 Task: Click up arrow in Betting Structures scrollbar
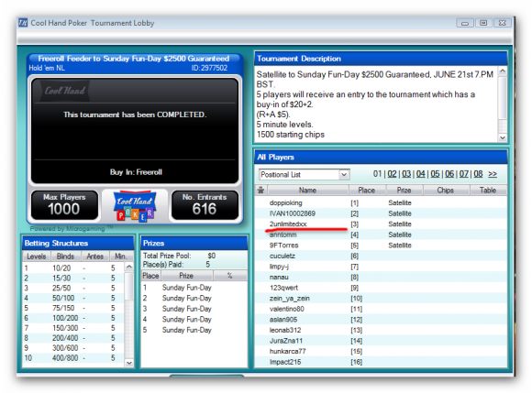(x=129, y=267)
